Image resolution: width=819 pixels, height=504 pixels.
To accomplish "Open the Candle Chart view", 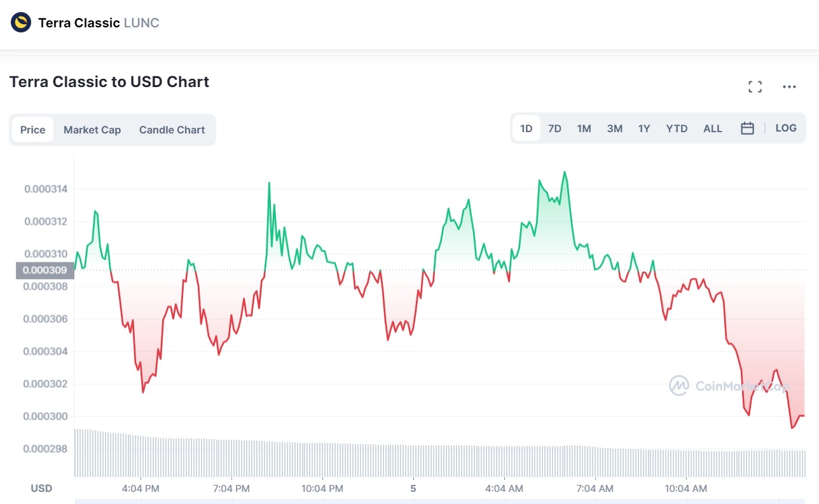I will point(172,130).
